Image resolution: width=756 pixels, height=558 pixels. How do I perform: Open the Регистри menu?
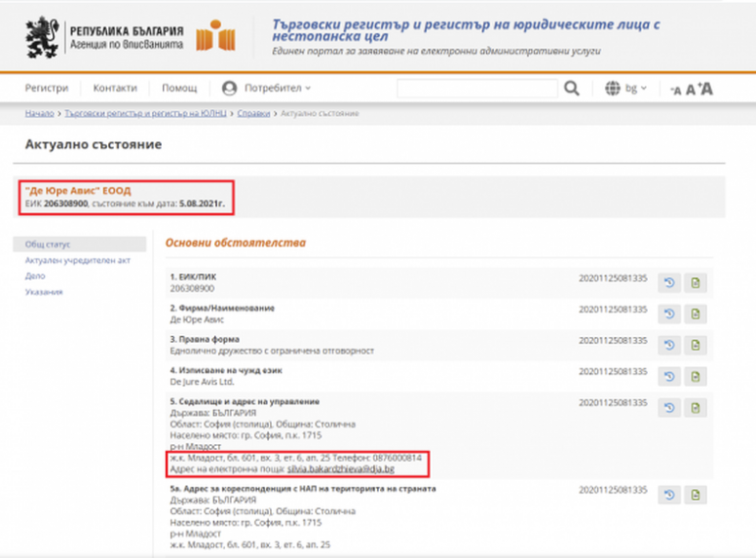(x=46, y=88)
